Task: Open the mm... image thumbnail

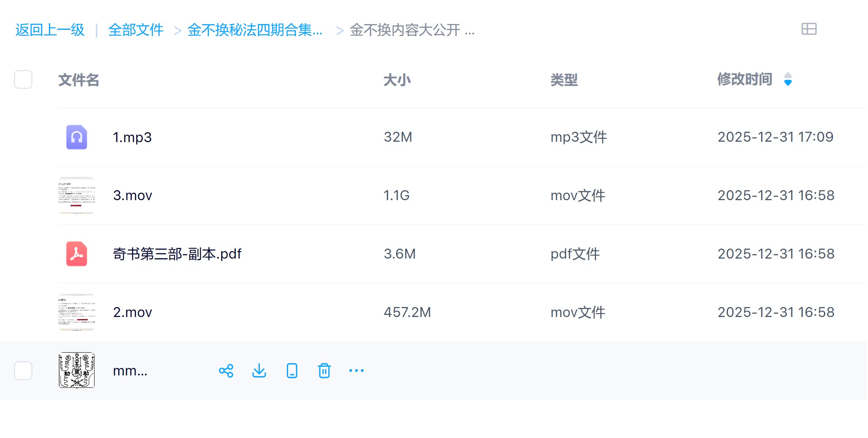Action: (77, 370)
